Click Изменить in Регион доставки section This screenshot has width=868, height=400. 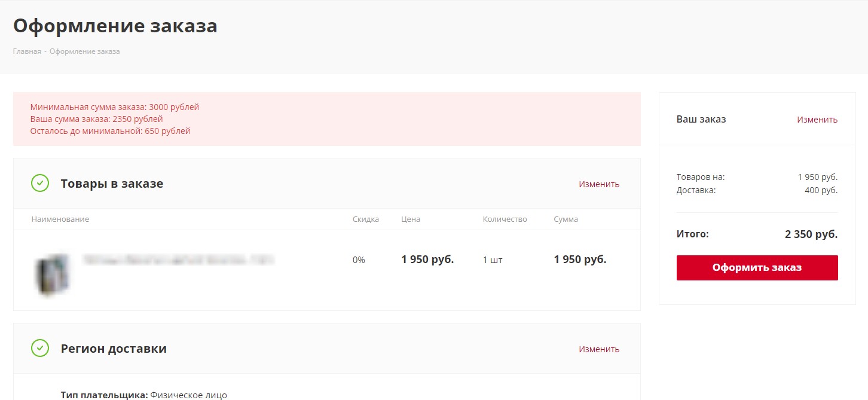point(598,349)
